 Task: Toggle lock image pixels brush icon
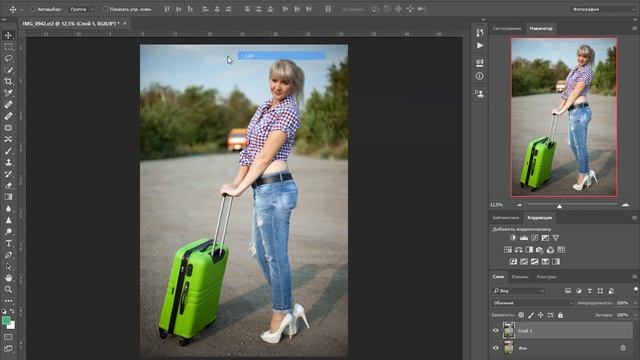click(531, 315)
